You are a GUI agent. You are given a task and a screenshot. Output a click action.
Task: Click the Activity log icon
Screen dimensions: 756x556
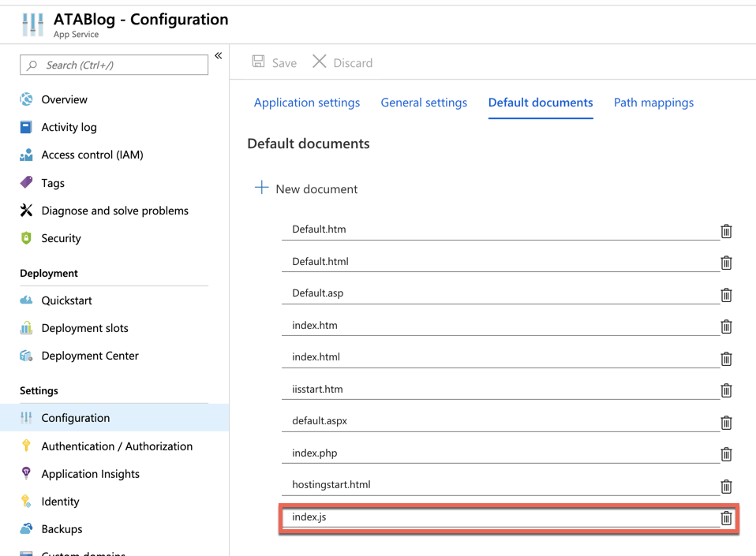tap(26, 127)
